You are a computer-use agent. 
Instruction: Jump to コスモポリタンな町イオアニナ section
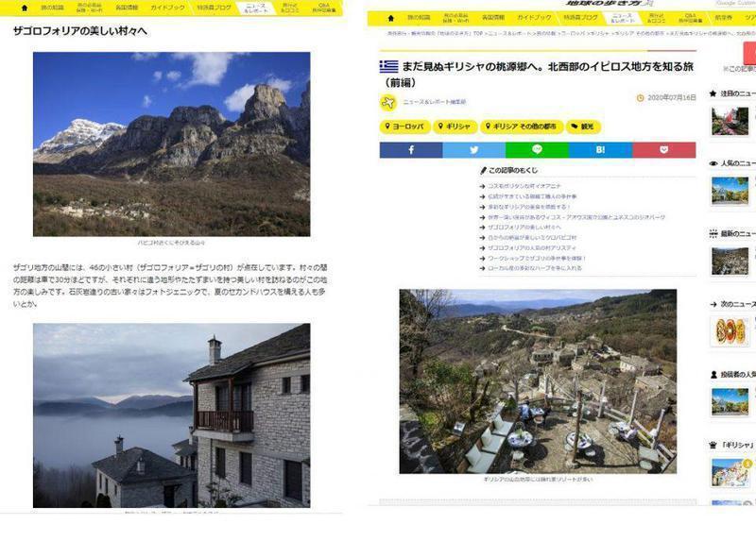click(524, 186)
